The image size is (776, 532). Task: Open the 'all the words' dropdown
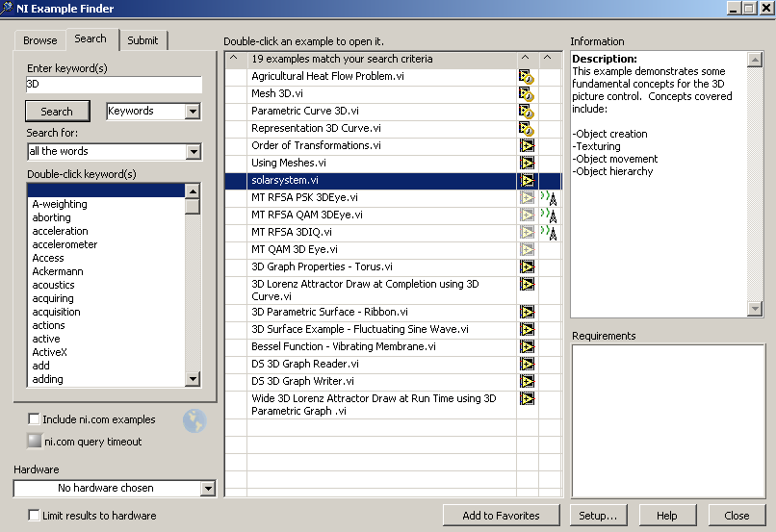(194, 152)
